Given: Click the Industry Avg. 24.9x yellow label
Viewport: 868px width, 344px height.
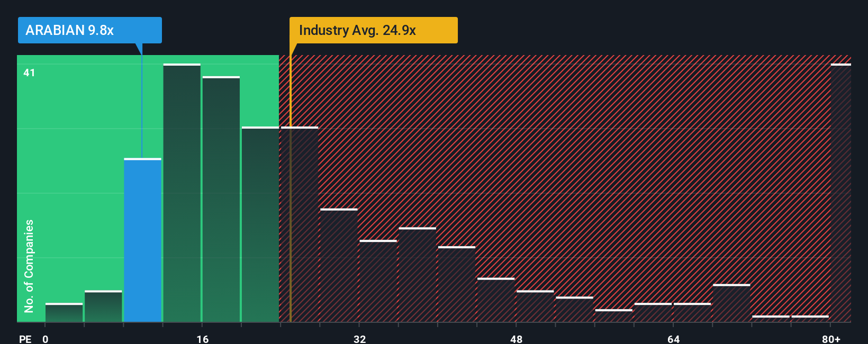Looking at the screenshot, I should pyautogui.click(x=374, y=30).
